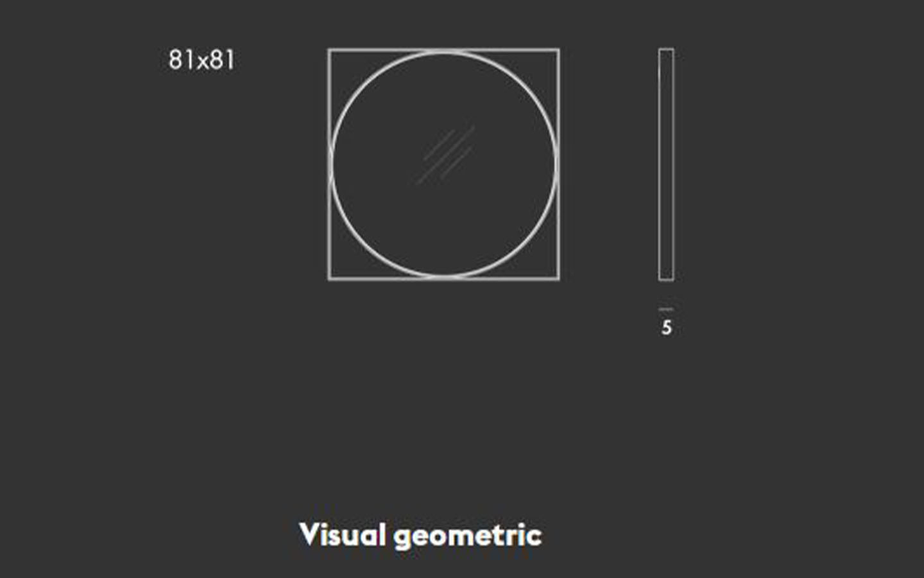Viewport: 924px width, 578px height.
Task: Select the bottom-left corner of square frame
Action: (329, 279)
